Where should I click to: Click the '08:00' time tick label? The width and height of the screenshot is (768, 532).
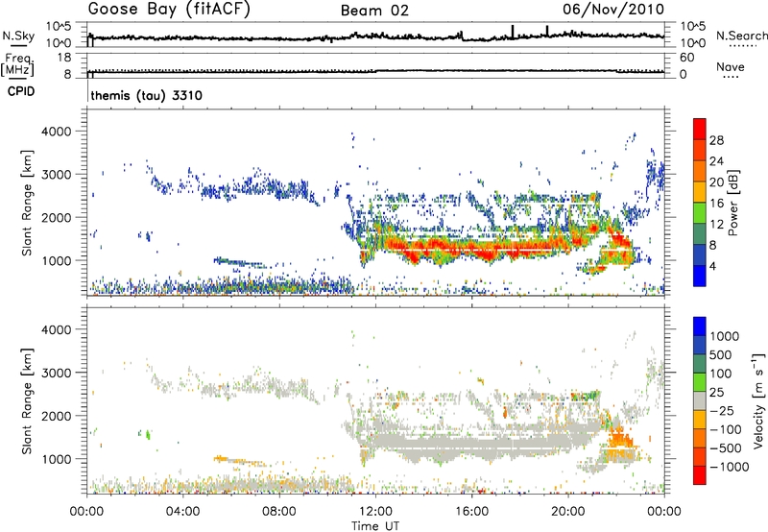(279, 512)
